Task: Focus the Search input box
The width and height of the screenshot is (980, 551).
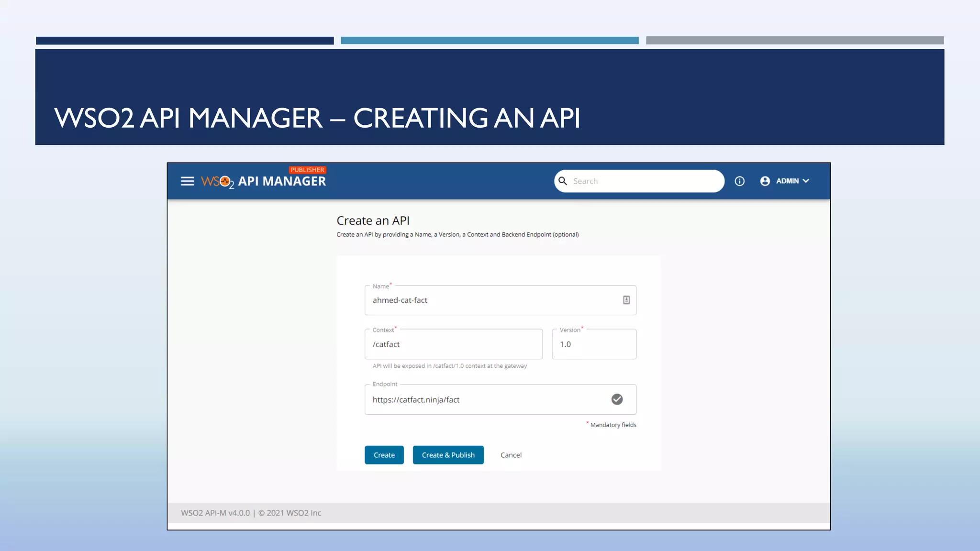Action: pyautogui.click(x=639, y=181)
